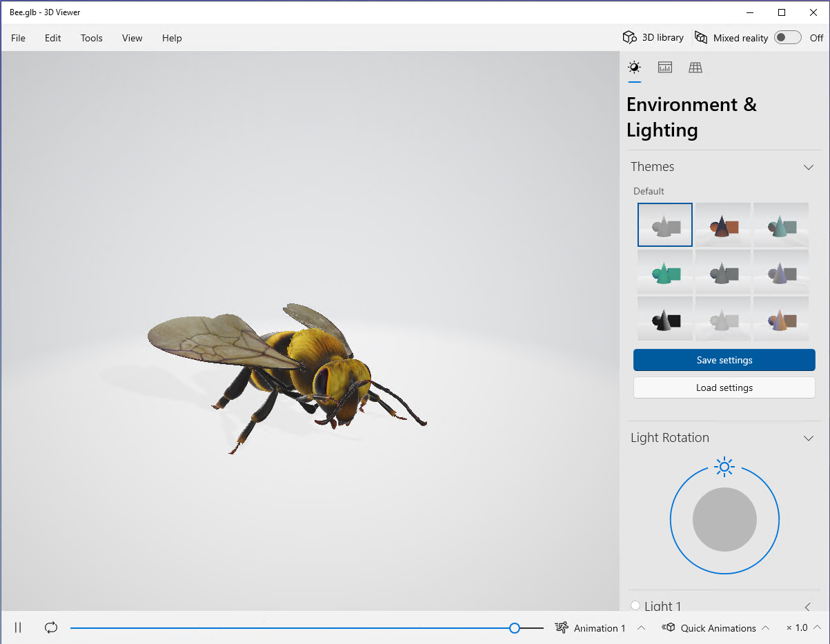Toggle the animation loop icon
Image resolution: width=830 pixels, height=644 pixels.
click(51, 627)
